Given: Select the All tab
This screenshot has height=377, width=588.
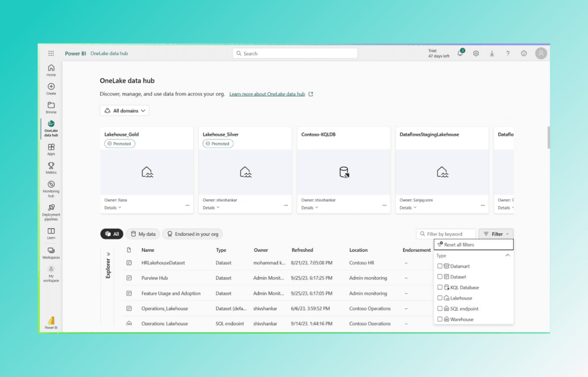Looking at the screenshot, I should (x=112, y=234).
